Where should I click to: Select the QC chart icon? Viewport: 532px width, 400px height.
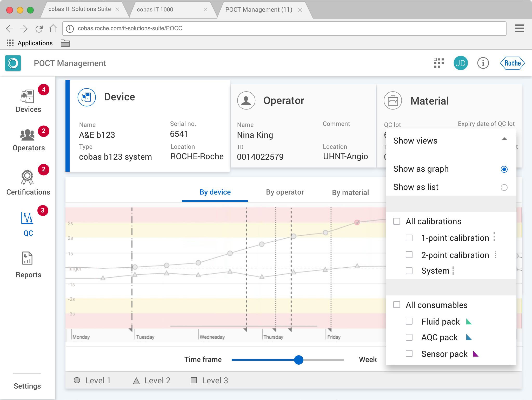(x=27, y=218)
